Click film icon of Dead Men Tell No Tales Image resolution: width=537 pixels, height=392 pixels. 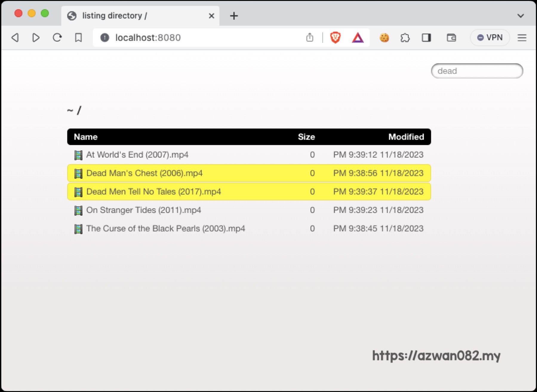click(78, 192)
